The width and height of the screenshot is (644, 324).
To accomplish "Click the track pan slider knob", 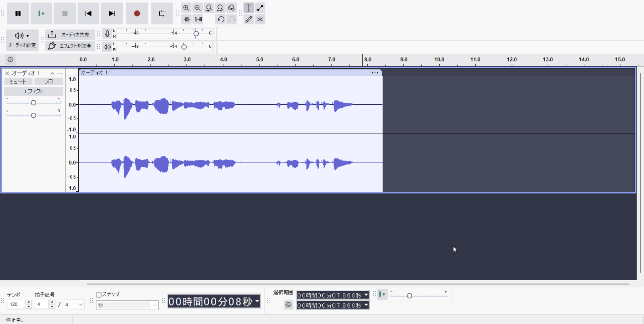I will pos(34,115).
